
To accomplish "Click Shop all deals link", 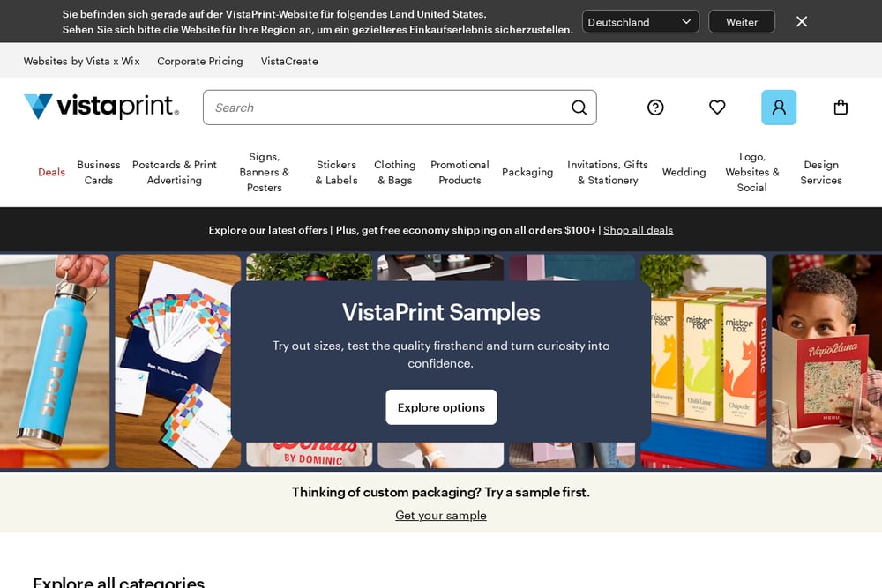I will pos(638,230).
